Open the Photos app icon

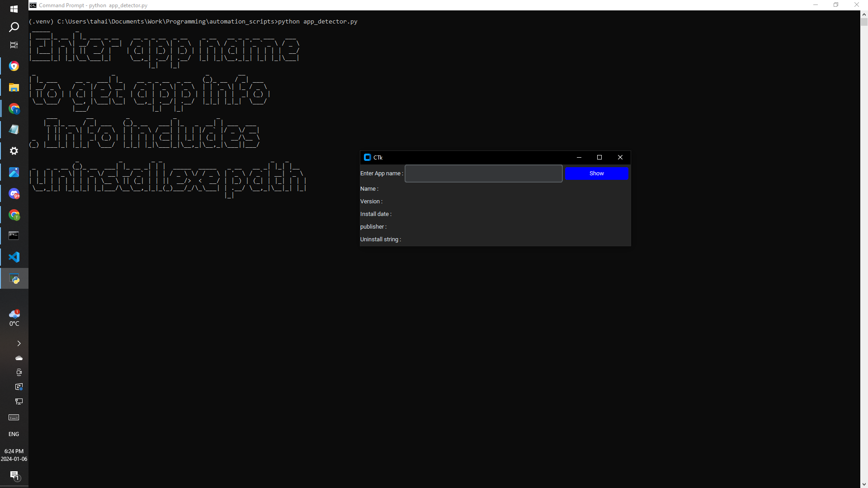[x=14, y=172]
